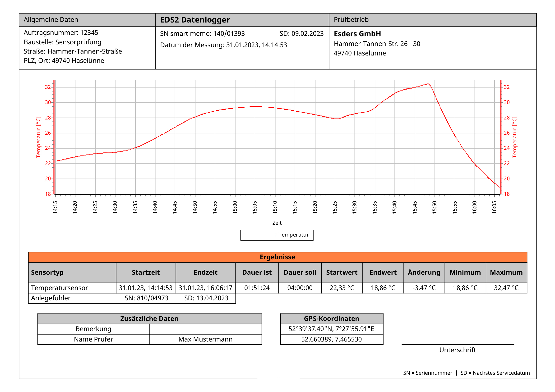Viewport: 555px width, 392px height.
Task: Select the Sensortyp column header
Action: click(x=47, y=273)
